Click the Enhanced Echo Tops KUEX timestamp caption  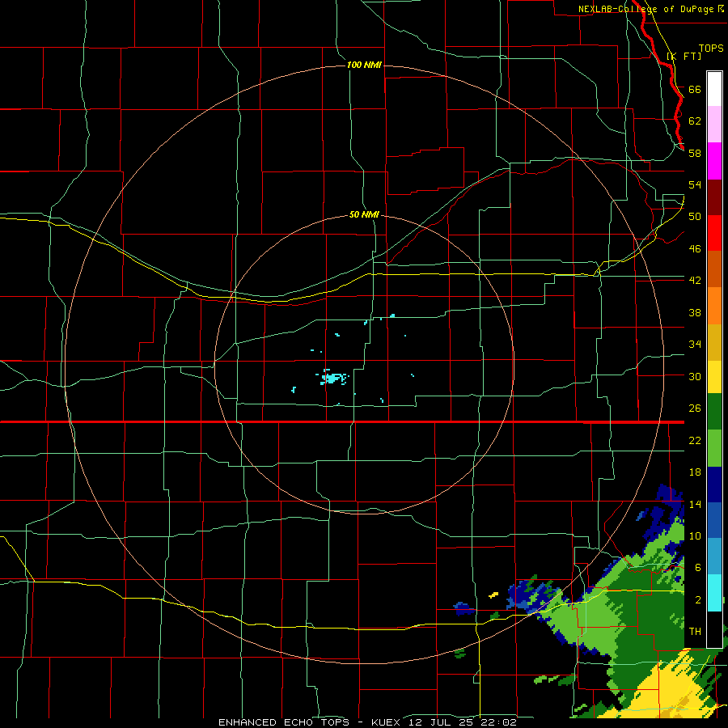367,722
